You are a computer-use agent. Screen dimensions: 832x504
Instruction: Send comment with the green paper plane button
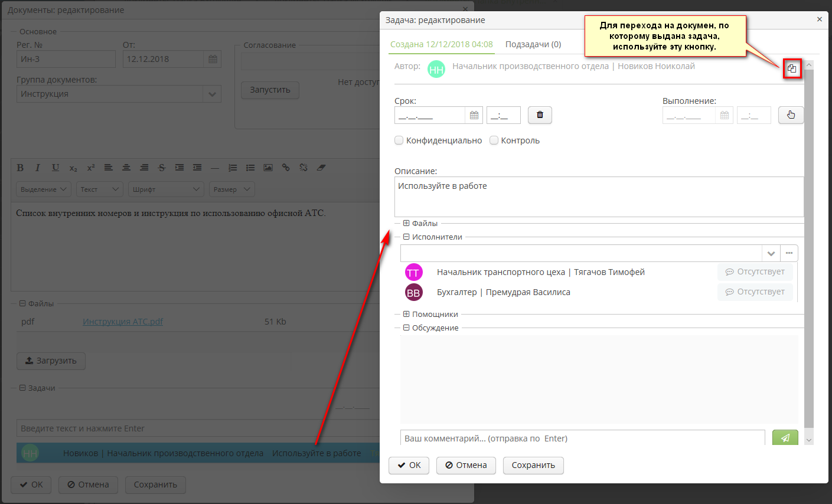pos(785,438)
